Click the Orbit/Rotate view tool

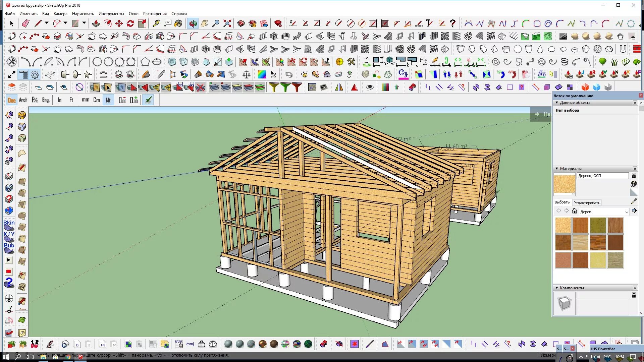tap(193, 23)
